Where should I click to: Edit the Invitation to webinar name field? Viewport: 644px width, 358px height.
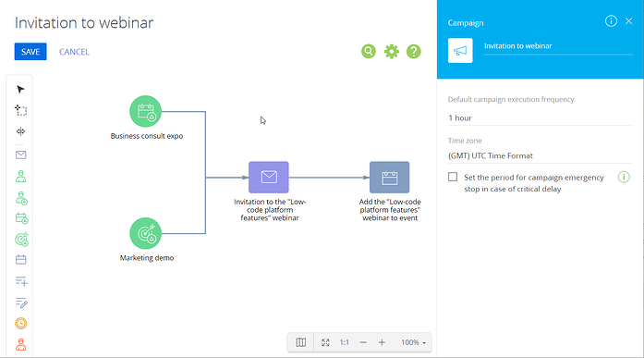pos(558,46)
